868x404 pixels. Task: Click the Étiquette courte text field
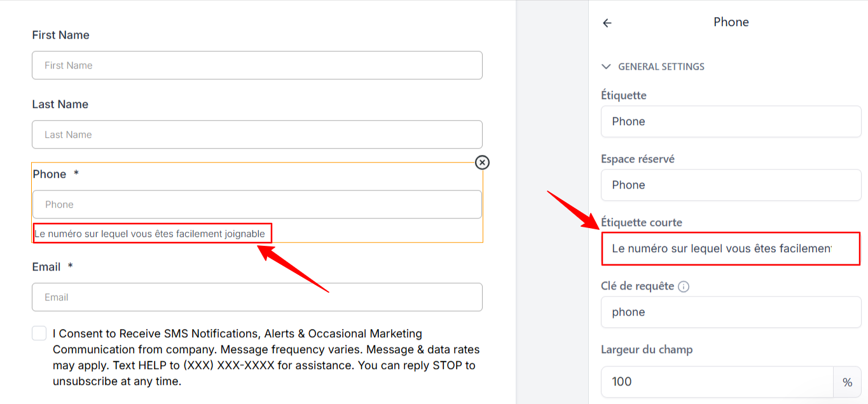(x=731, y=248)
